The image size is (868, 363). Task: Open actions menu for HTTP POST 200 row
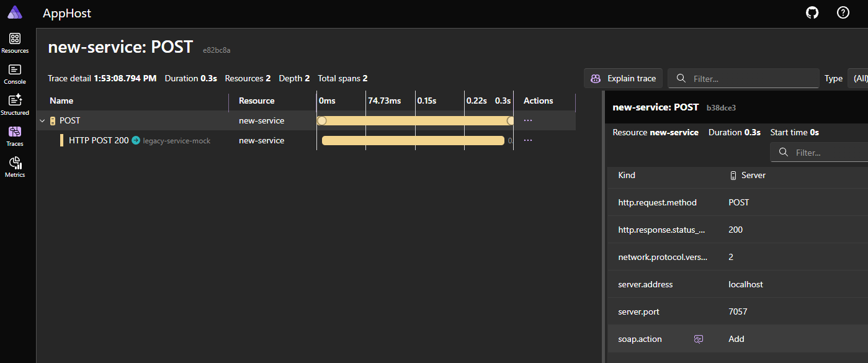coord(528,140)
